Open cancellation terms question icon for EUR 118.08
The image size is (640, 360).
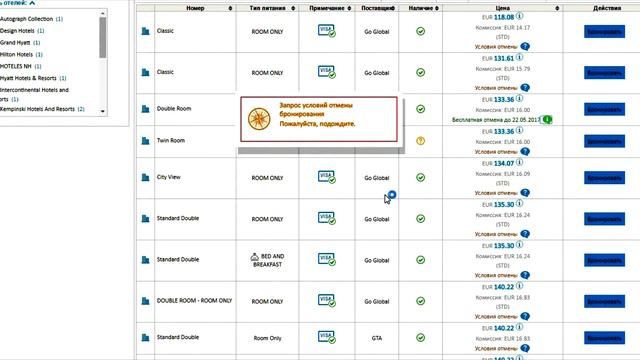(x=525, y=47)
